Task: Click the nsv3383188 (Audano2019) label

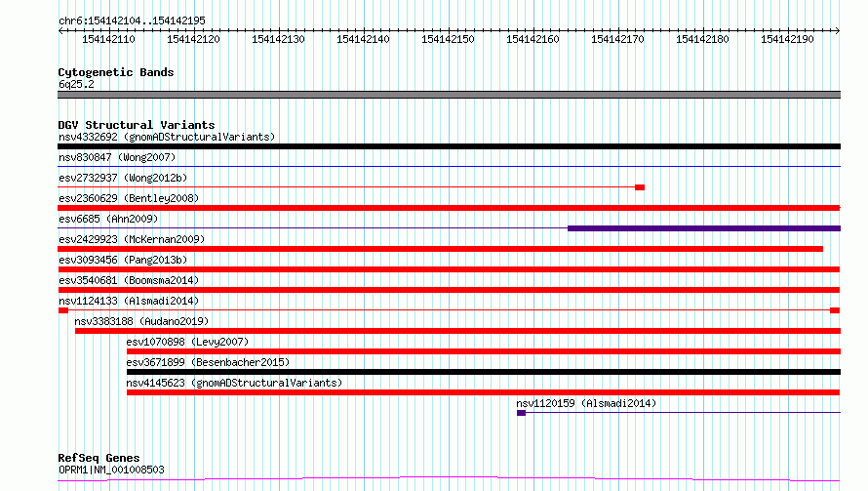Action: coord(141,321)
